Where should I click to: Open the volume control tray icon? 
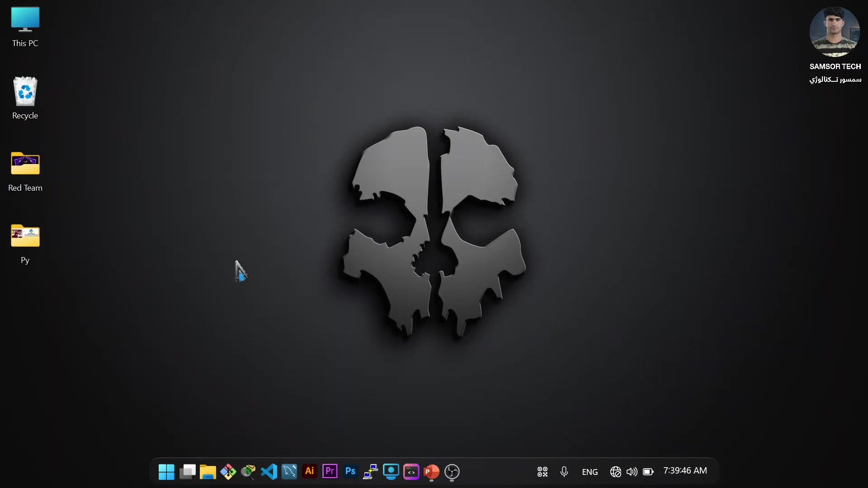pyautogui.click(x=632, y=472)
